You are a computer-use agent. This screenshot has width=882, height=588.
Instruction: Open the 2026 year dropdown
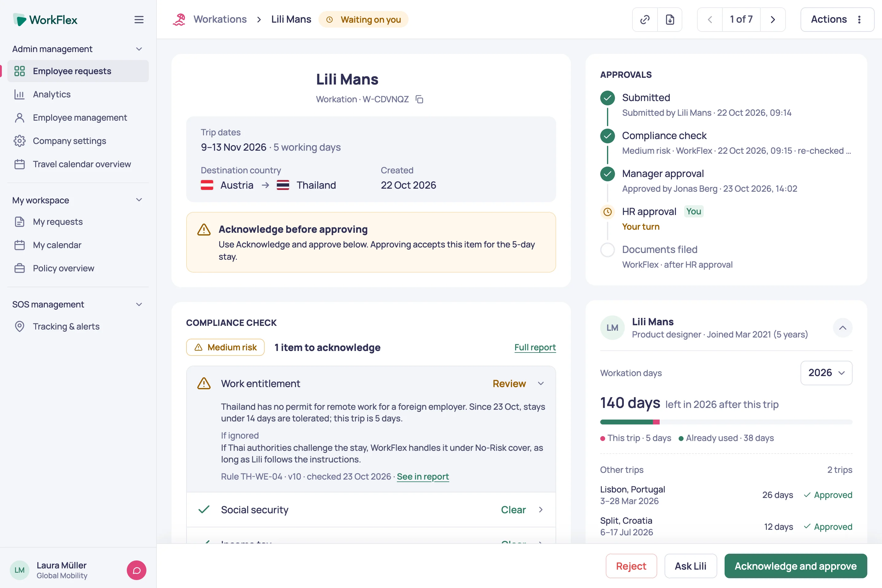826,373
